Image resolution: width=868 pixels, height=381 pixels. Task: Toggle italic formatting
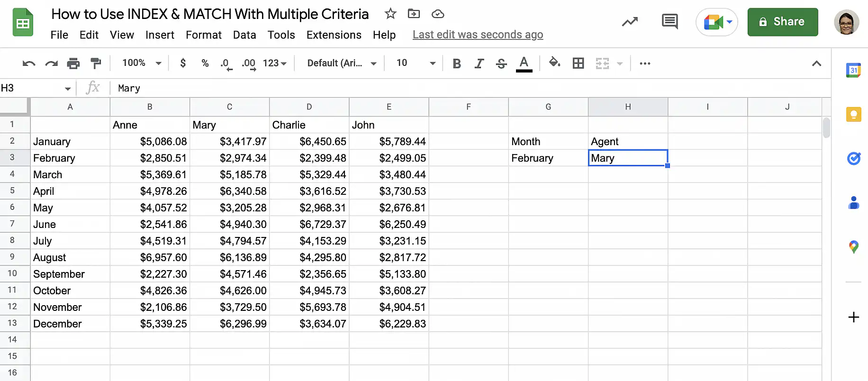479,63
